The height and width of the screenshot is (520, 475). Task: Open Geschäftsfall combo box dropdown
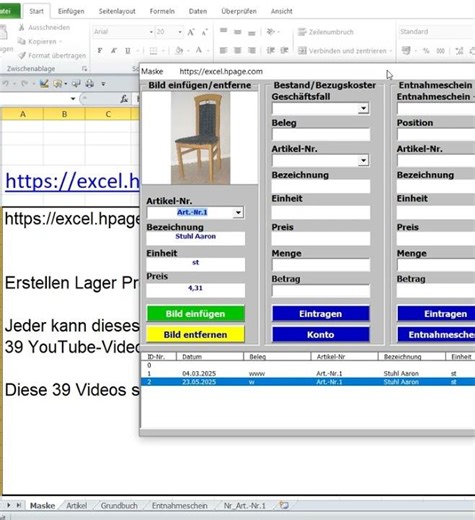point(363,108)
